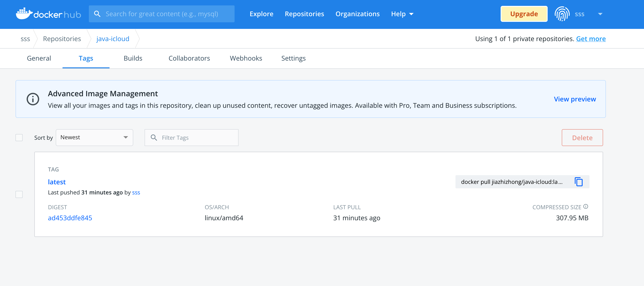The width and height of the screenshot is (644, 286).
Task: Open Explore in the top navigation
Action: click(x=261, y=14)
